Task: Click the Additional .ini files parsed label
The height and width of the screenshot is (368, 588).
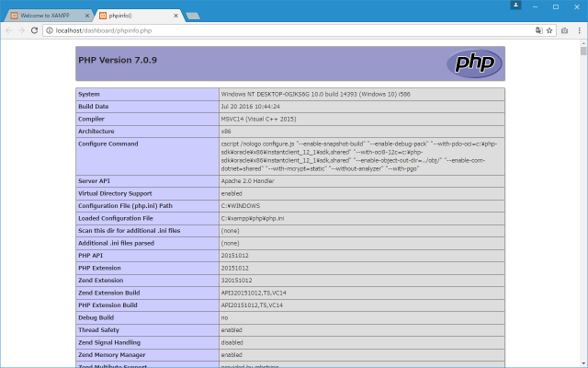Action: coord(116,243)
